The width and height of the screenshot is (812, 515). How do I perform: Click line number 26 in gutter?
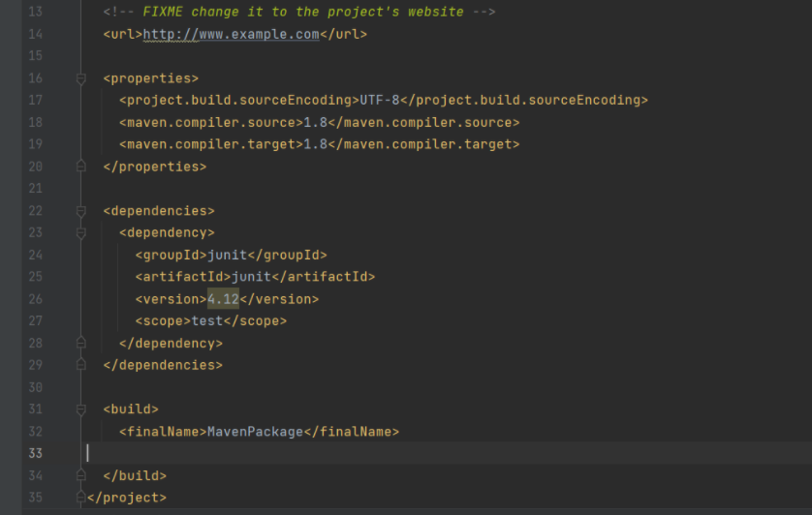(35, 299)
